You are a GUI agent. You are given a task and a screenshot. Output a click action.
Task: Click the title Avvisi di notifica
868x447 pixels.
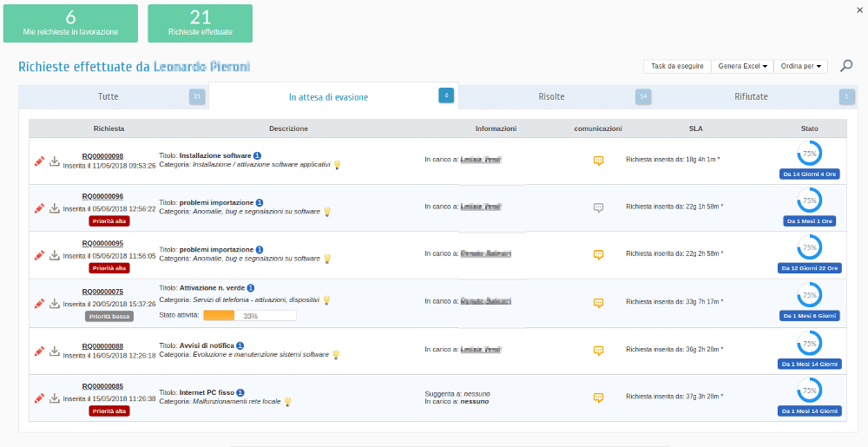pos(207,345)
